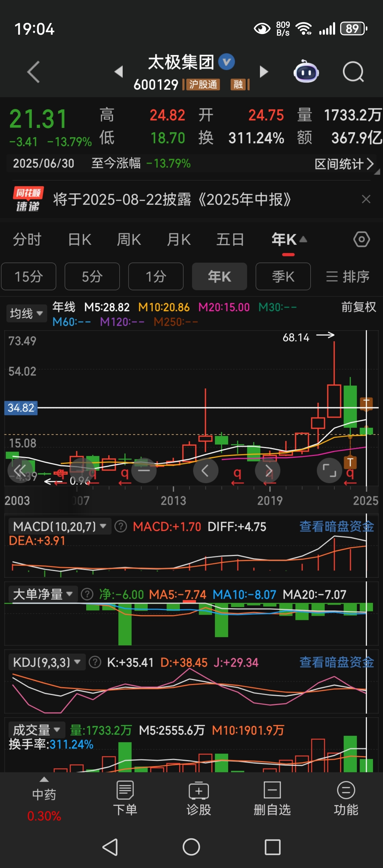Switch to 日K chart tab
Image resolution: width=383 pixels, height=868 pixels.
79,240
